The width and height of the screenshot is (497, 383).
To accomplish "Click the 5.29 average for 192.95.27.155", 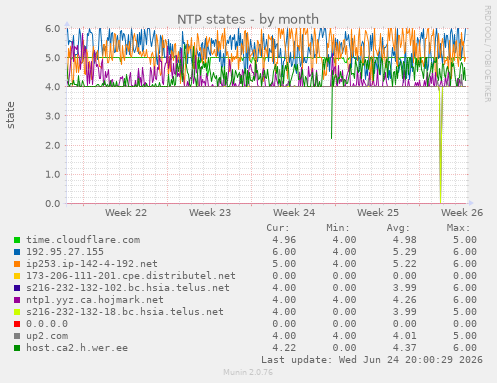I will tap(404, 252).
